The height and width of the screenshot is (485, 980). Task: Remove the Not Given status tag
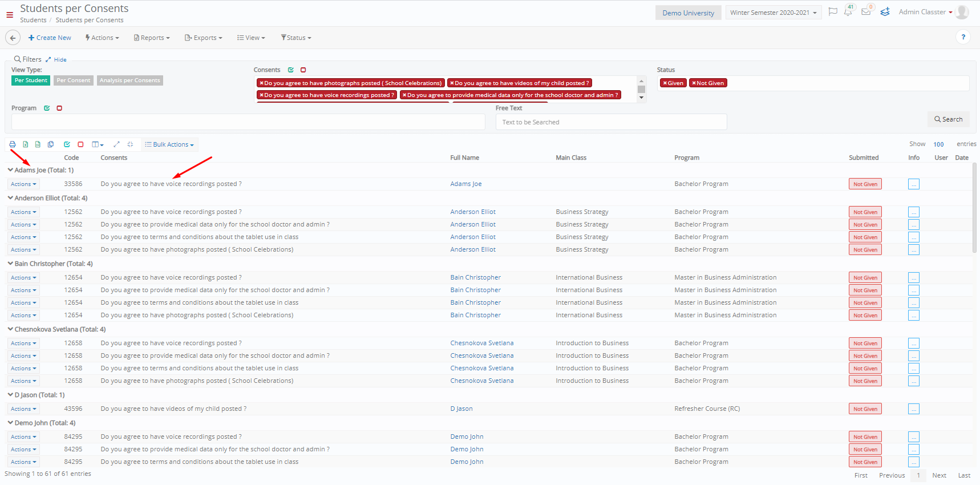tap(694, 83)
